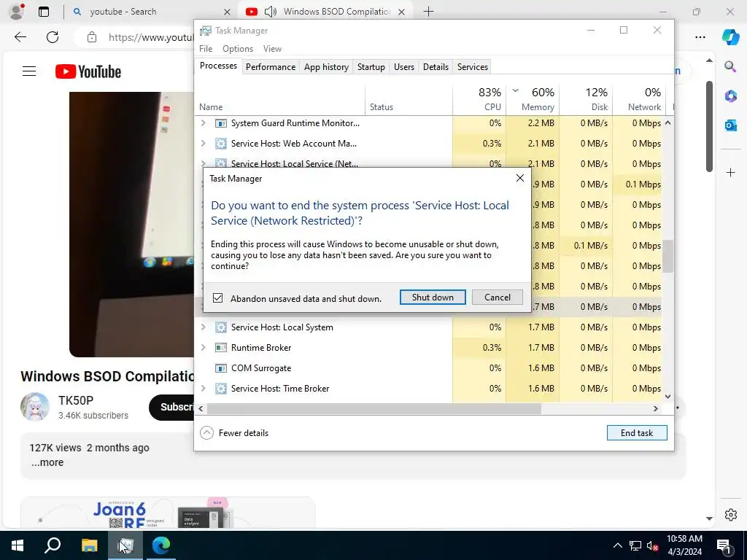Click the process list vertical scrollbar thumb
Screen dimensions: 747x560
[668, 256]
